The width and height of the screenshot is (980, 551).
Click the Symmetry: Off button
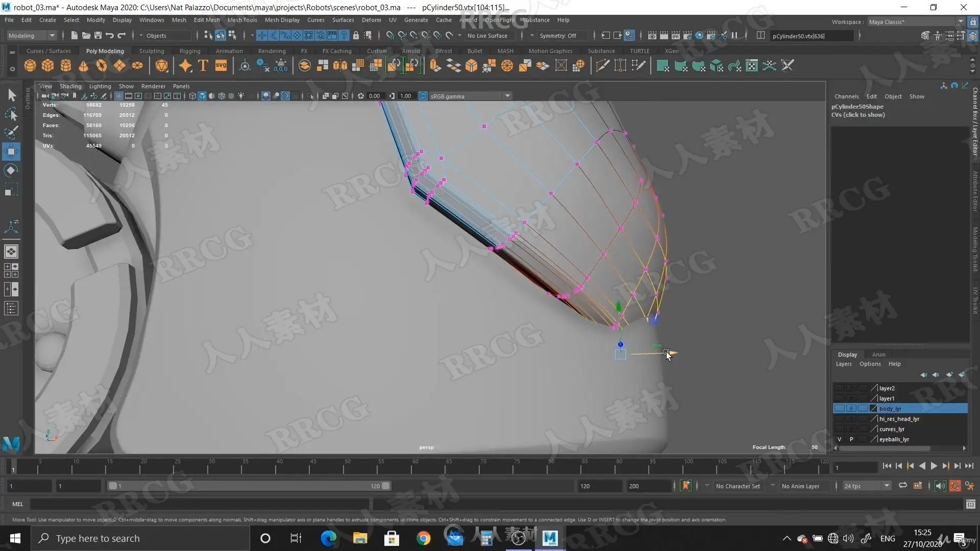click(557, 36)
